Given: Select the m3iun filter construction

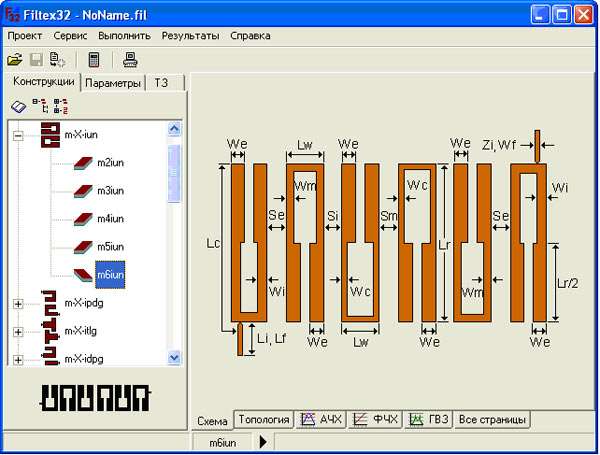Looking at the screenshot, I should pyautogui.click(x=110, y=190).
